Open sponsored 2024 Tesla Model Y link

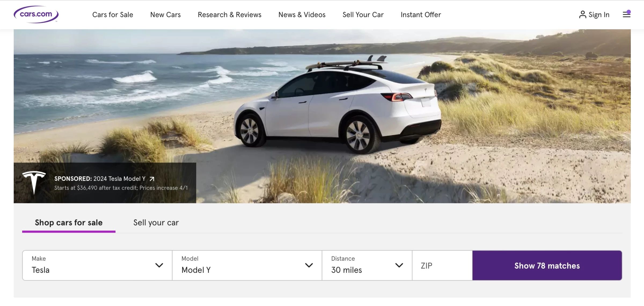[x=104, y=179]
